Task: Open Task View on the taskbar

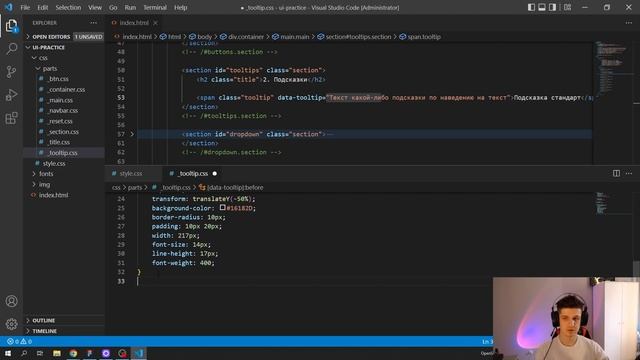Action: pos(40,353)
